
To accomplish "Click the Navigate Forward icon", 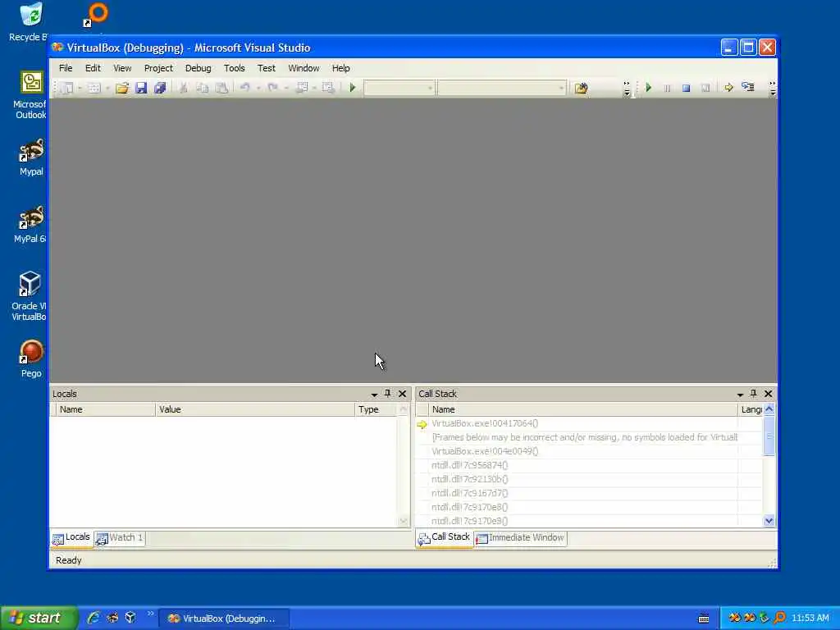I will (x=328, y=88).
